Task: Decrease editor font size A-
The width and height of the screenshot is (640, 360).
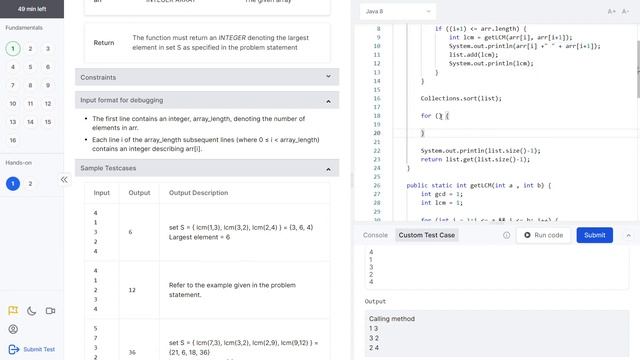Action: pyautogui.click(x=625, y=11)
